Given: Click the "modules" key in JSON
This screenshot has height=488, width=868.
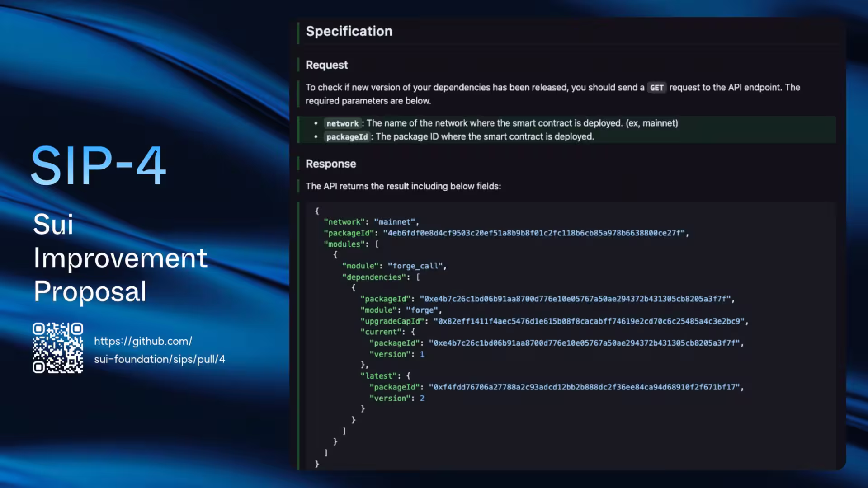Looking at the screenshot, I should coord(344,244).
